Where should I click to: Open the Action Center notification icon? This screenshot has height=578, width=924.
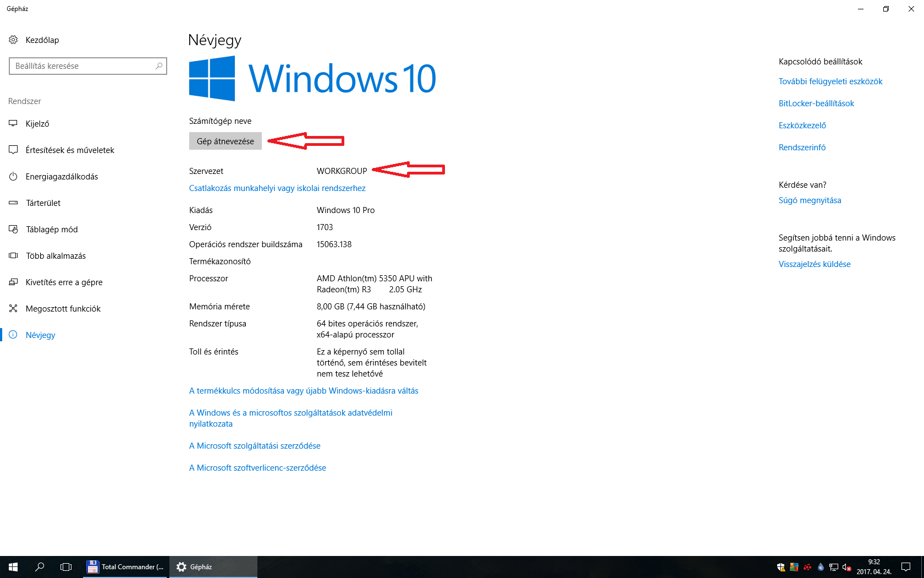coord(906,567)
